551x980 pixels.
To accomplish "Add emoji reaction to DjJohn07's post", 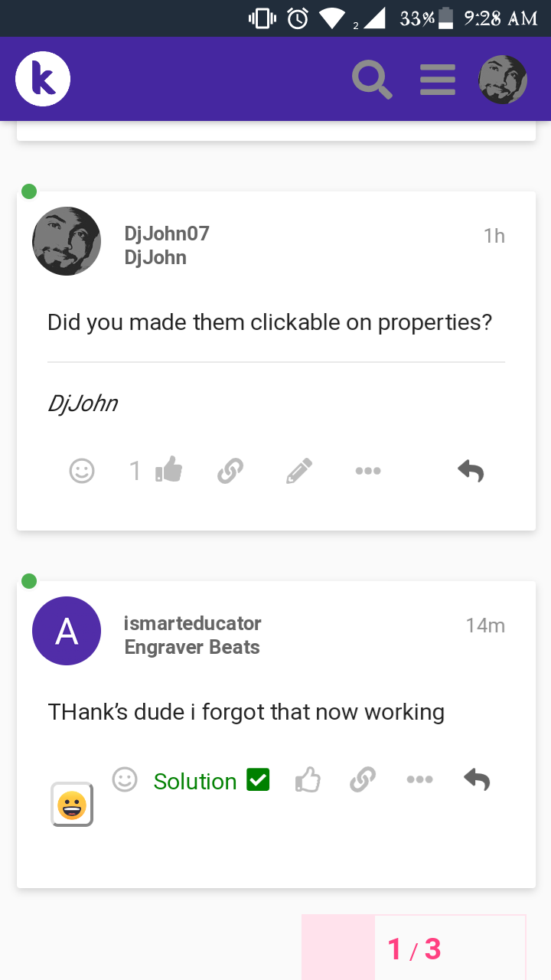I will 82,470.
